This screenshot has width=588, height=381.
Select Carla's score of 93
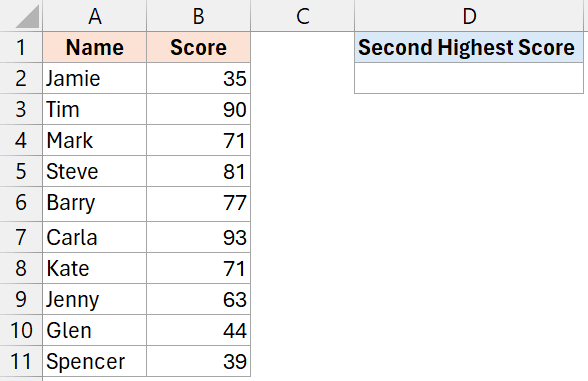[x=198, y=237]
